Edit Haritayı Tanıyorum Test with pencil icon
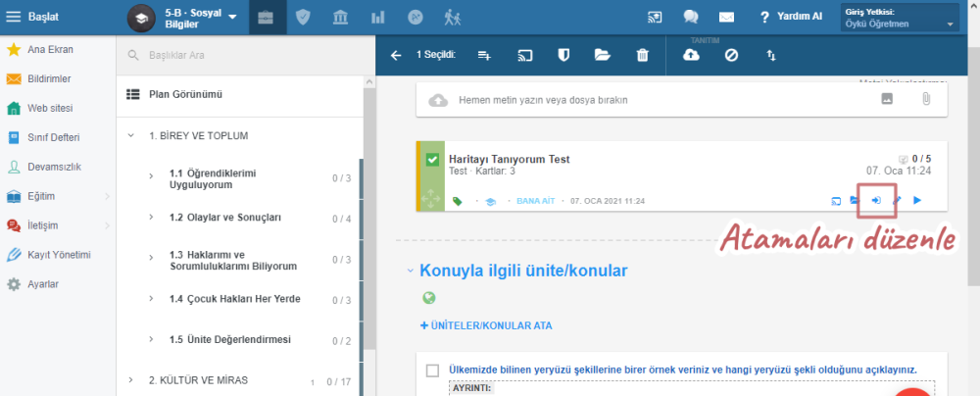The width and height of the screenshot is (980, 396). click(897, 201)
